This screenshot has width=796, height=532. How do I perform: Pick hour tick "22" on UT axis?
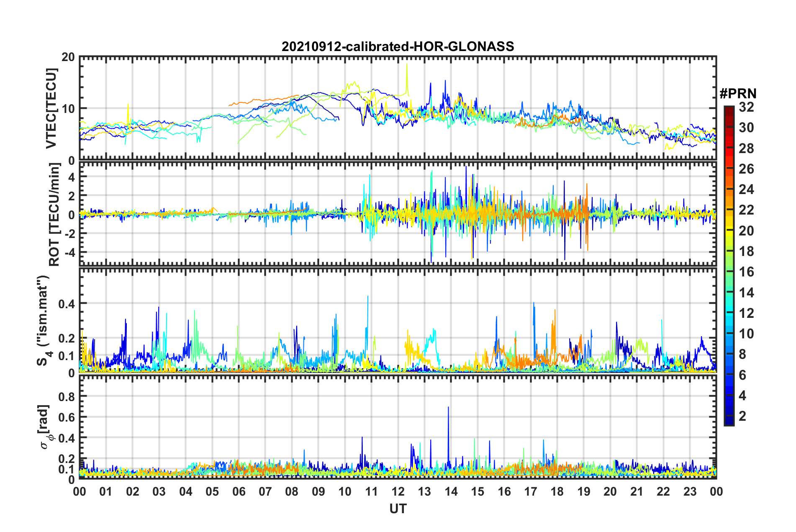[663, 491]
